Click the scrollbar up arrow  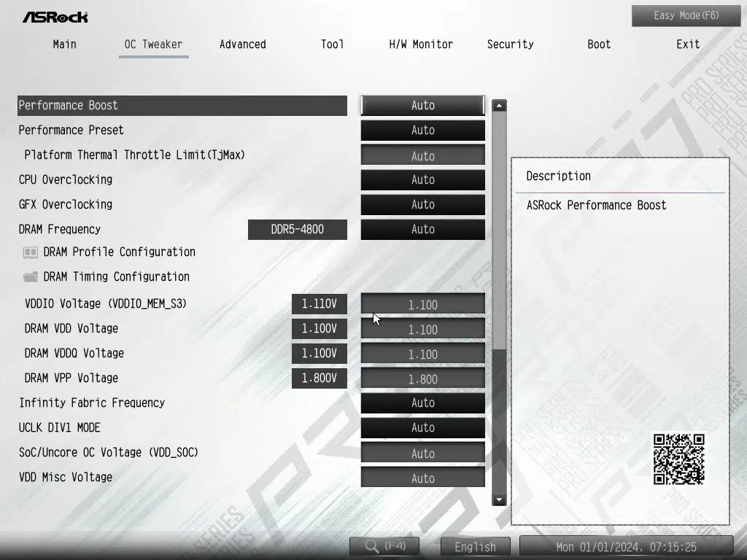[499, 106]
